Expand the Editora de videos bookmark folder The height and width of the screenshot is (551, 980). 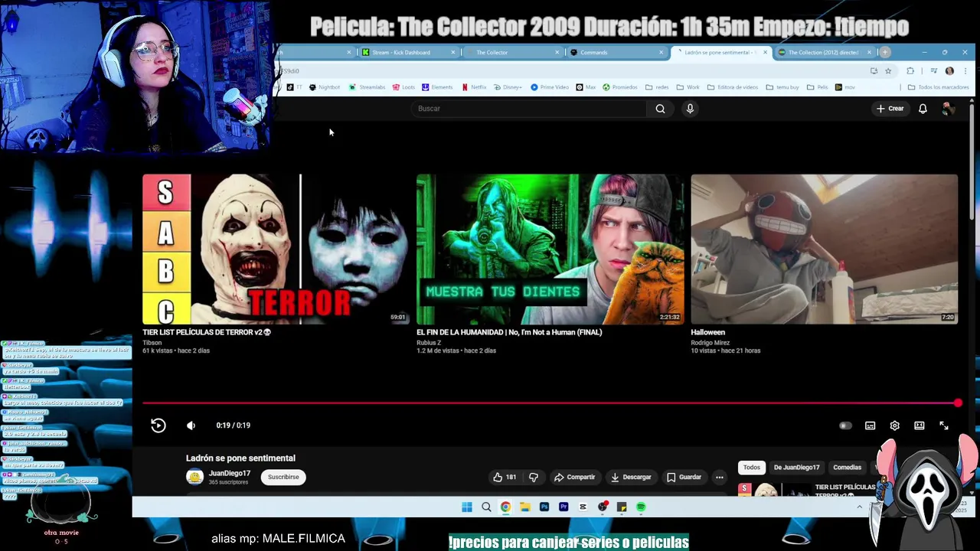[733, 87]
